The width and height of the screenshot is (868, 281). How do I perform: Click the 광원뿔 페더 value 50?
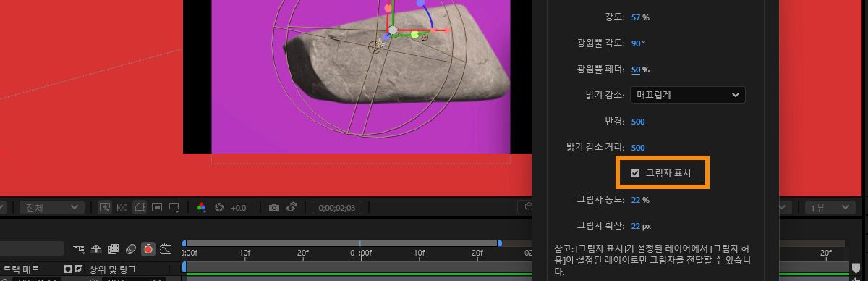click(x=636, y=70)
